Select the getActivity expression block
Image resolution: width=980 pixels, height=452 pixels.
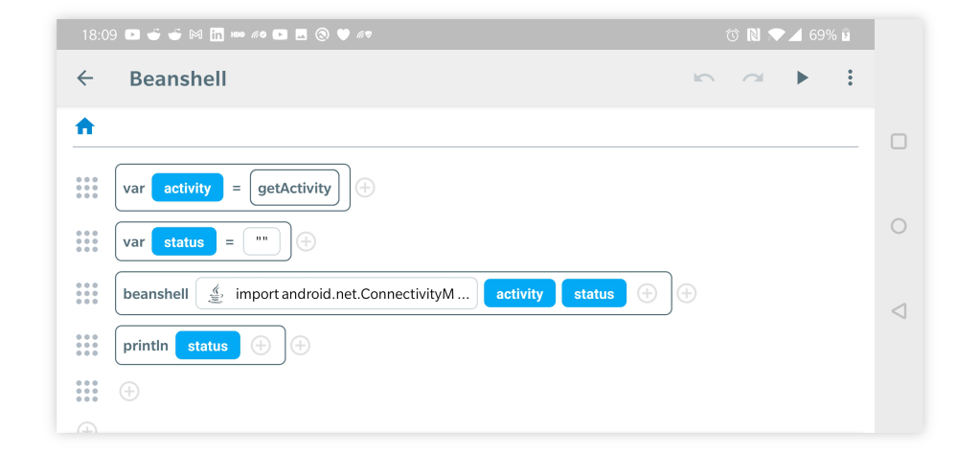click(x=294, y=188)
